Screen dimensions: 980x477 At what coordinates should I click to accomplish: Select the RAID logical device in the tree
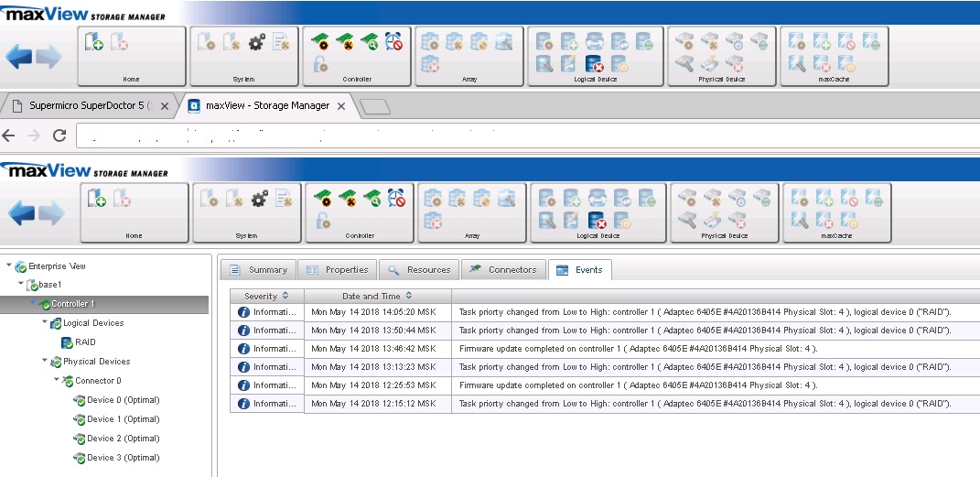(x=78, y=342)
